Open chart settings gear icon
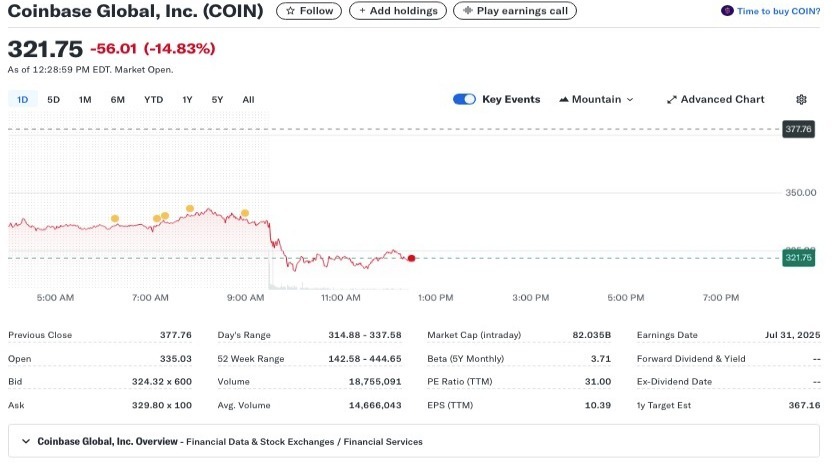 [801, 99]
